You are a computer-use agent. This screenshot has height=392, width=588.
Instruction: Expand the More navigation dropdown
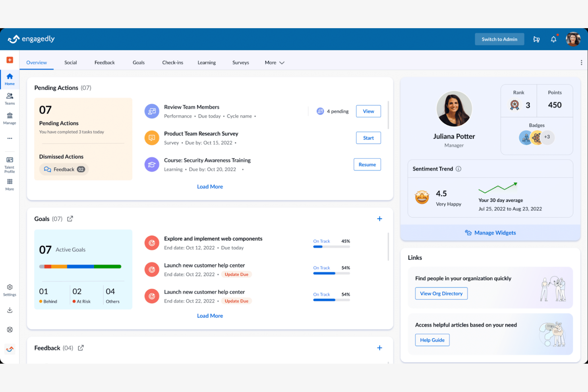tap(274, 62)
